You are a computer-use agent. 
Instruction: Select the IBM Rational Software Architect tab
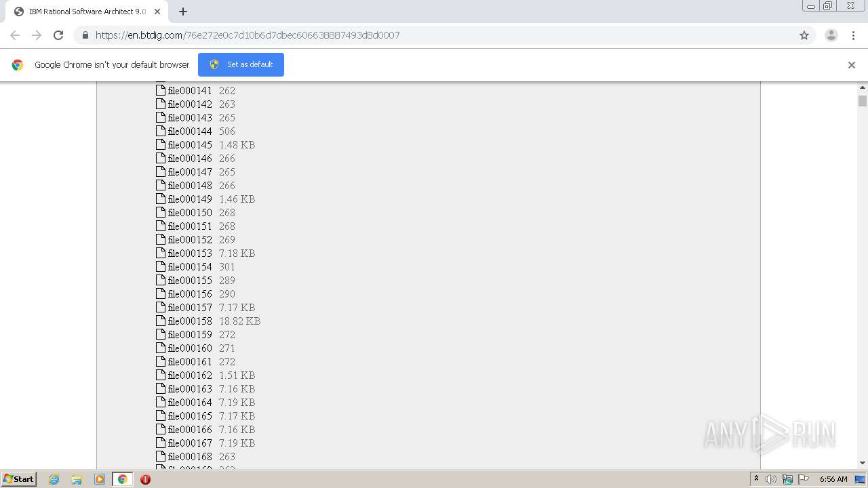(86, 12)
